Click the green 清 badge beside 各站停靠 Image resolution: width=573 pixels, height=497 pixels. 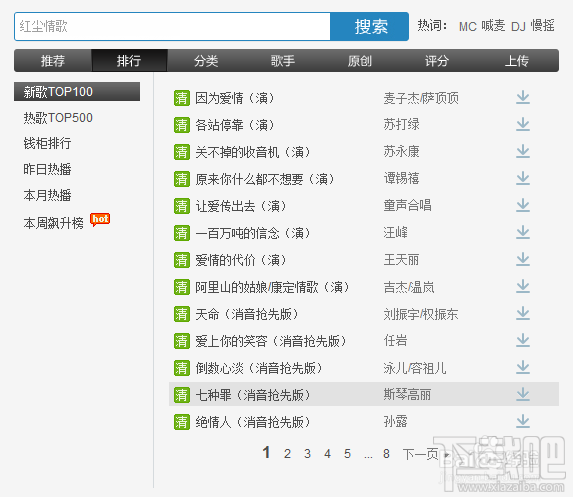coord(182,125)
